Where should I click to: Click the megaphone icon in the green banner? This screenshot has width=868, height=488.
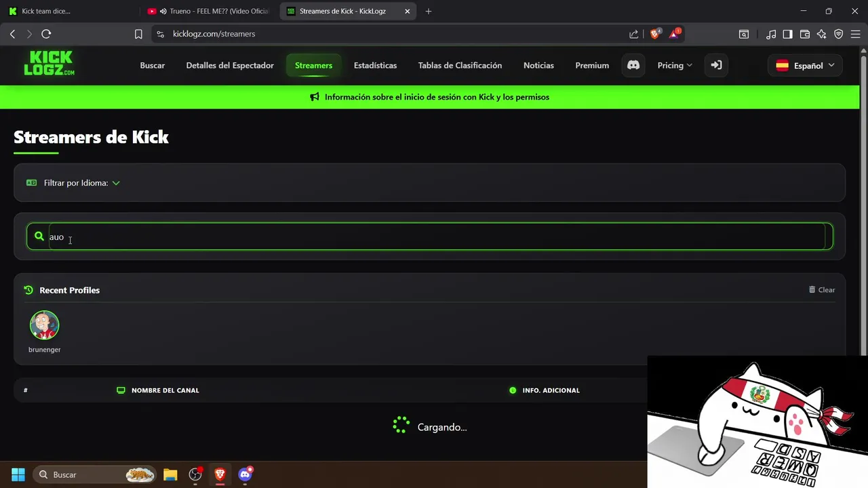click(x=315, y=97)
